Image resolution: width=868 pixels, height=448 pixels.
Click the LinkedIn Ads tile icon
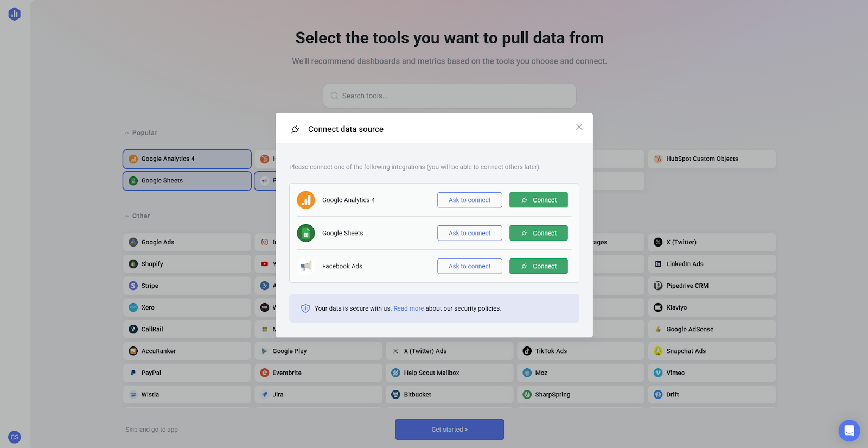tap(658, 264)
